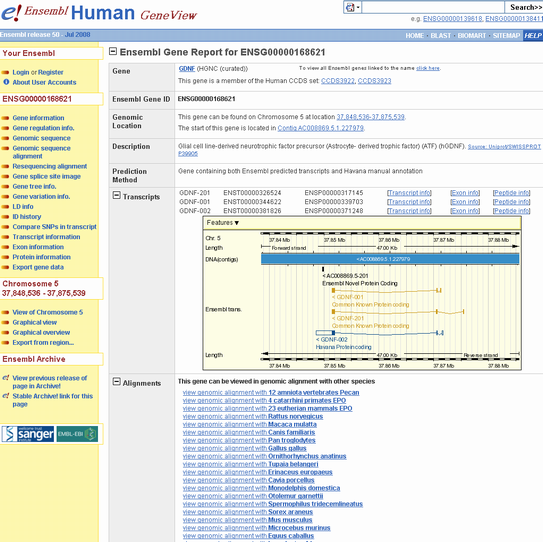Image resolution: width=543 pixels, height=542 pixels.
Task: Open Peptide info for GDNF-201
Action: (x=511, y=193)
